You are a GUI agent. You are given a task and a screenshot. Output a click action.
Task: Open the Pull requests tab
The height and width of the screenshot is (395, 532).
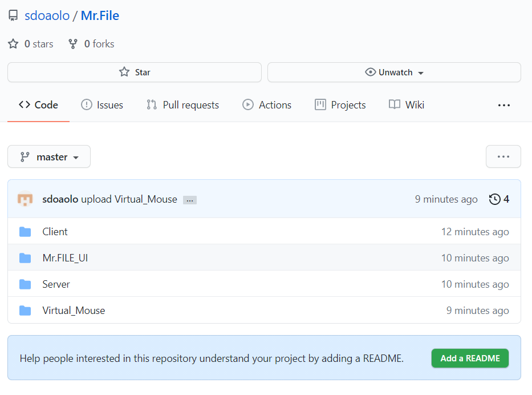(x=182, y=105)
